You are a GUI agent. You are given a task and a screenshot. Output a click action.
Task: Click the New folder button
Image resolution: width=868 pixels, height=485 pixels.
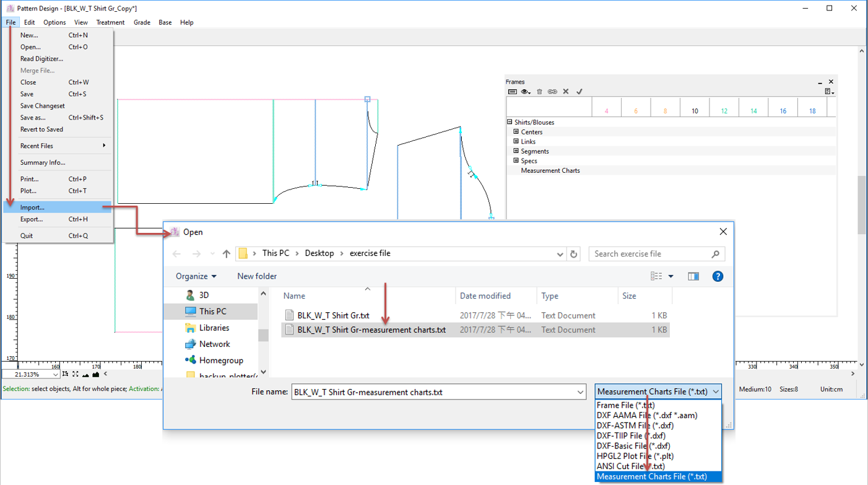coord(257,276)
